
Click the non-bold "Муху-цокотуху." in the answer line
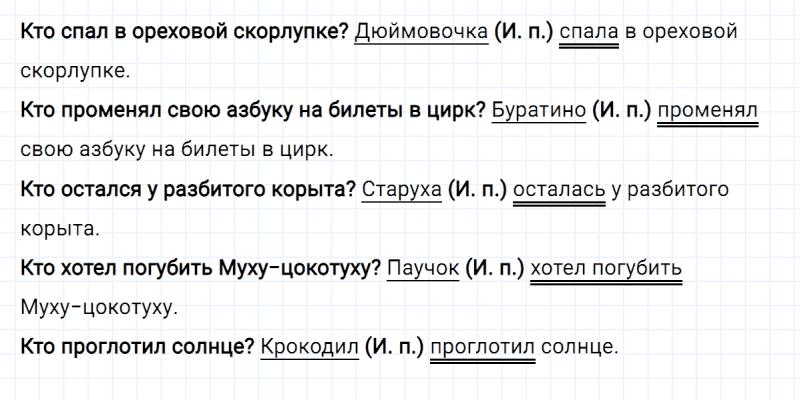(x=98, y=308)
